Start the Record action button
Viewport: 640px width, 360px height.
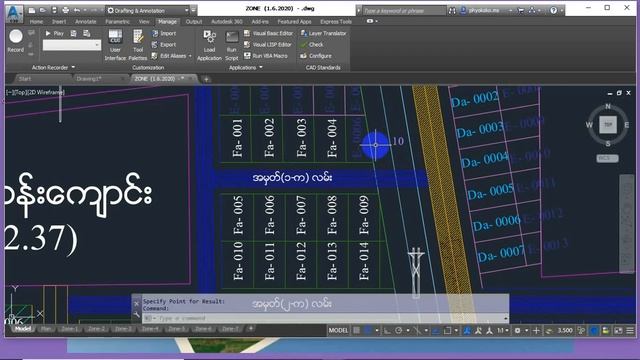pyautogui.click(x=16, y=41)
